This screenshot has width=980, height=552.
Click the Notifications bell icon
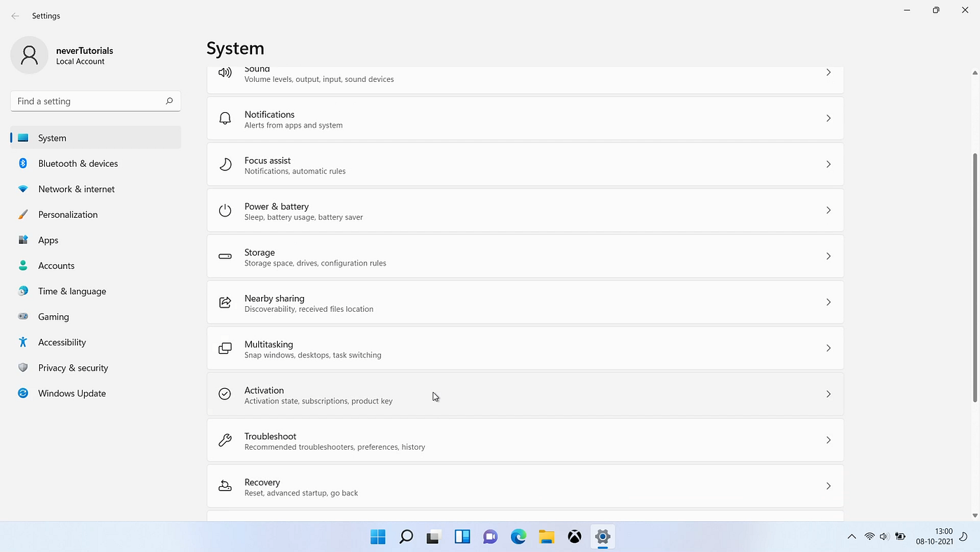tap(225, 118)
